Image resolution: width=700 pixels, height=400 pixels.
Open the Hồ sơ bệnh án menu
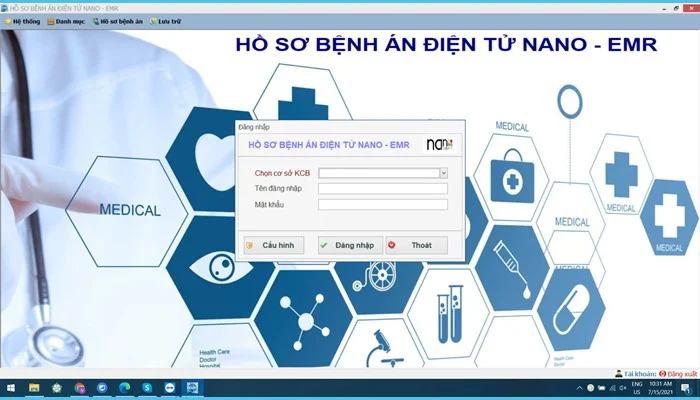pos(117,21)
